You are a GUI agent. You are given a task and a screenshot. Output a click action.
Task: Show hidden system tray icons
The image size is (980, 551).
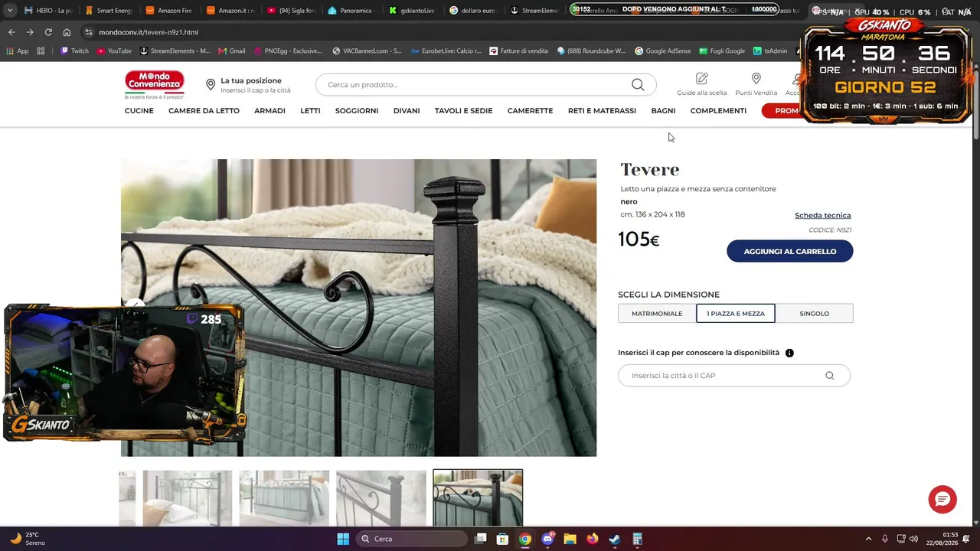pyautogui.click(x=868, y=539)
